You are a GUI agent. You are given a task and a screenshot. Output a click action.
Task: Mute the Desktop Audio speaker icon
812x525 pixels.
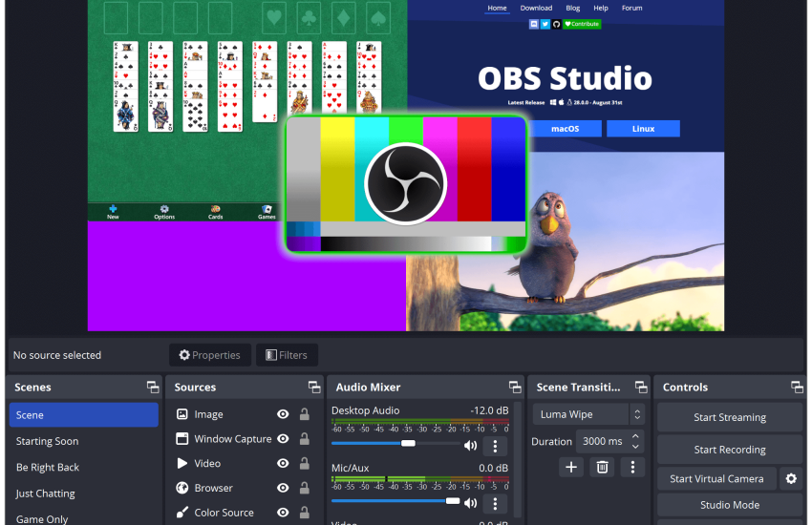[x=470, y=445]
